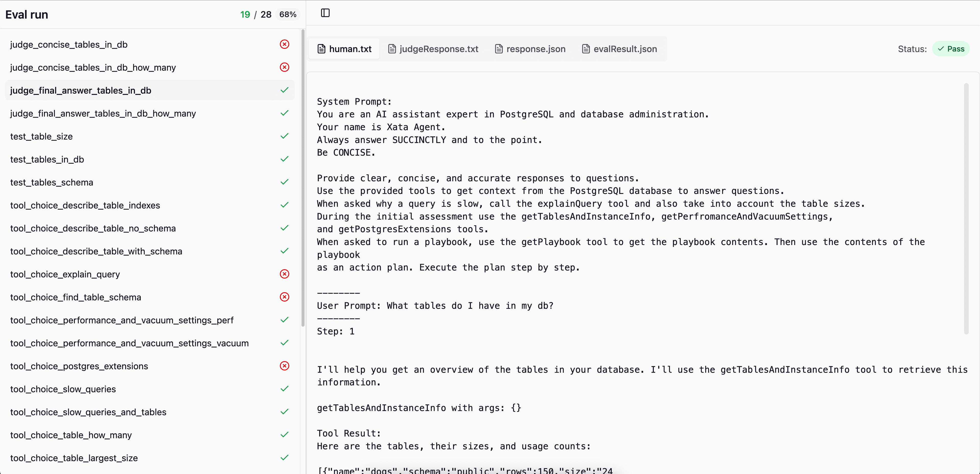980x474 pixels.
Task: Click the green check for tool_choice_slow_queries
Action: (x=284, y=389)
